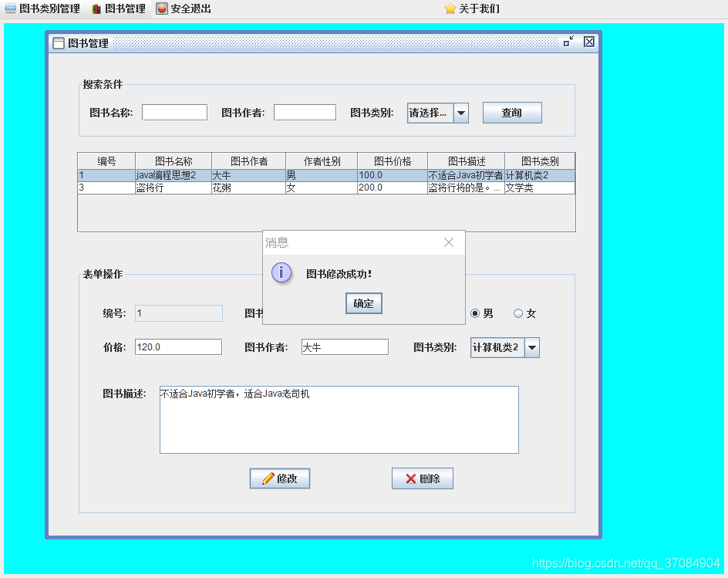The width and height of the screenshot is (728, 578).
Task: Sort by the 编号 column header
Action: tap(106, 161)
